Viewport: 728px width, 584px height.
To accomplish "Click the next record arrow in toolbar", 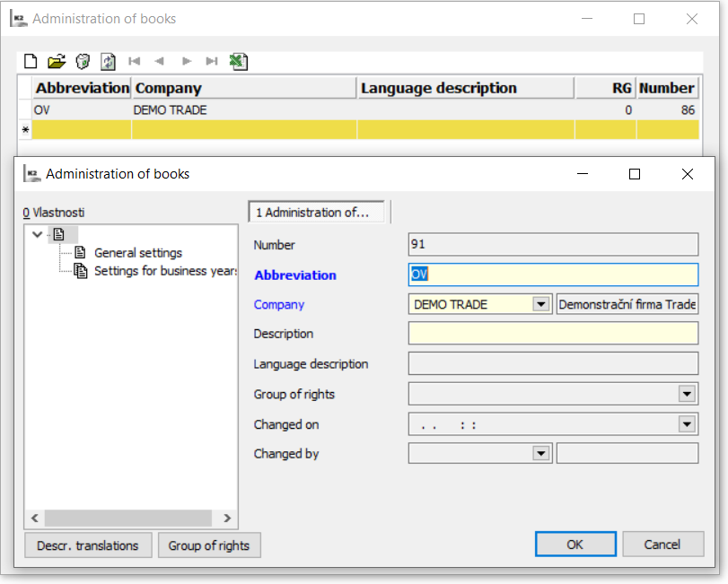I will click(187, 61).
